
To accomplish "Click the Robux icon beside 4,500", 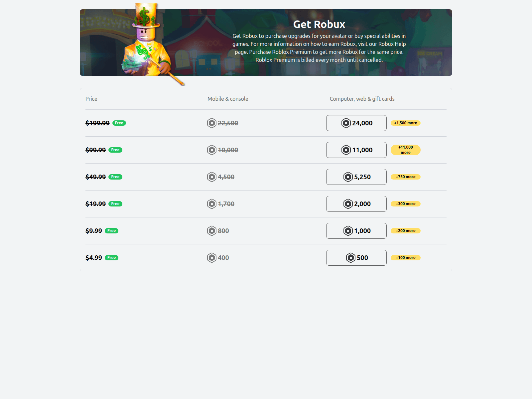I will click(x=212, y=177).
